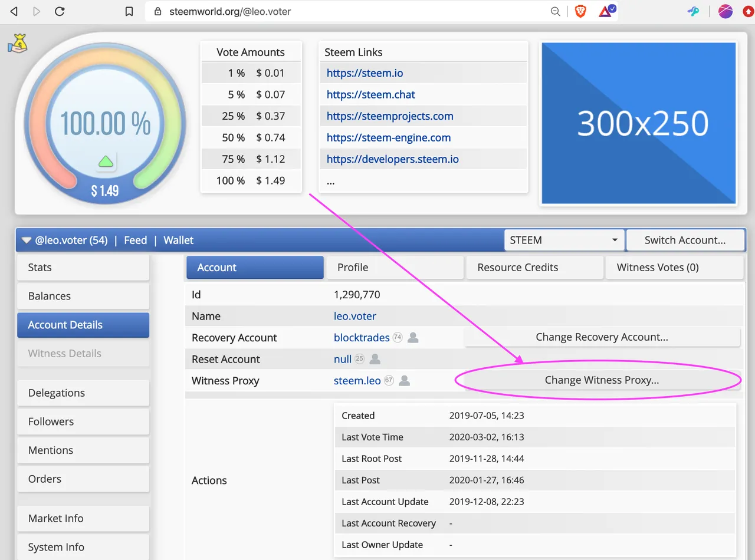Viewport: 755px width, 560px height.
Task: Open Delegations in the sidebar
Action: pos(83,393)
